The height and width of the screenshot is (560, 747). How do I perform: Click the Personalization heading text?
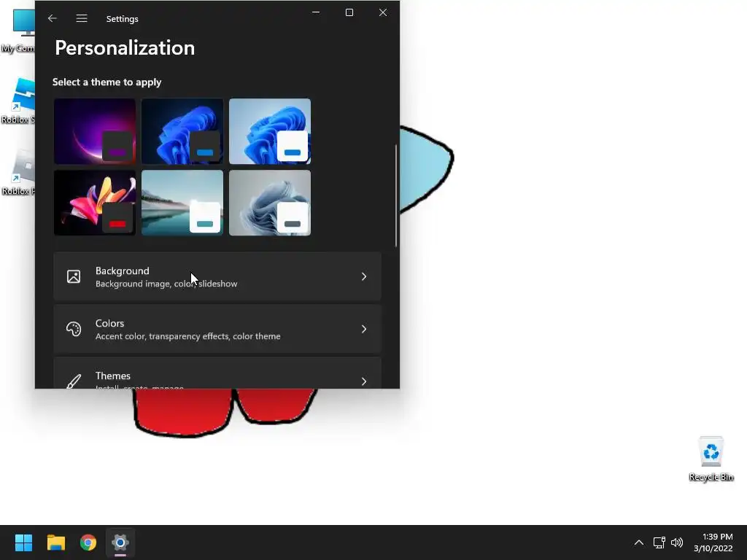click(x=125, y=48)
